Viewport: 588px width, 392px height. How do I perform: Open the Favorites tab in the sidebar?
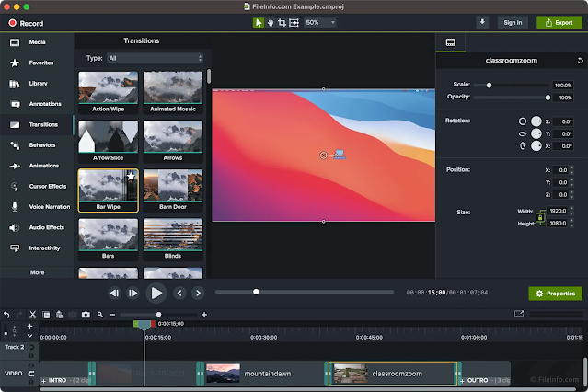[37, 63]
